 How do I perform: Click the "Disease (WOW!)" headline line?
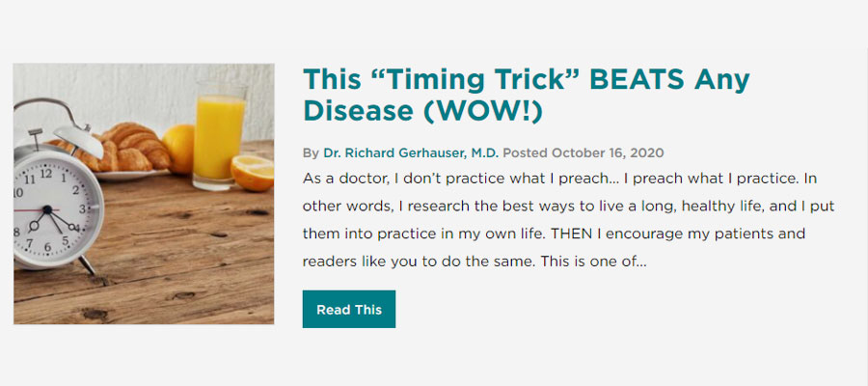tap(423, 111)
